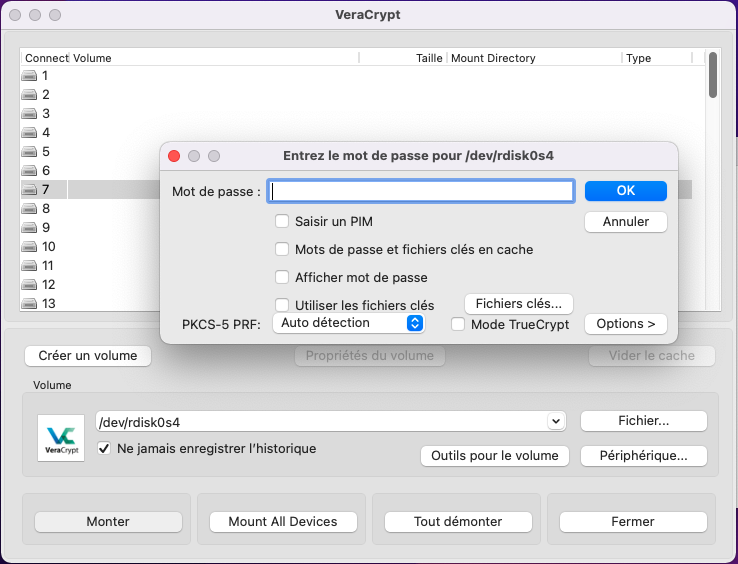Screen dimensions: 738x564
Task: Uncheck Ne jamais enregistrer l'historique
Action: pyautogui.click(x=104, y=448)
